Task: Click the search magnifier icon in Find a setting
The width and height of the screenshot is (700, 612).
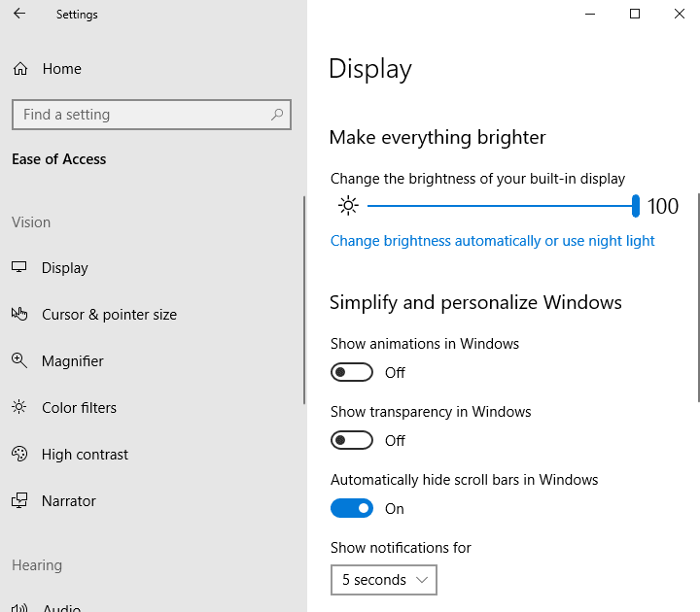Action: (277, 115)
